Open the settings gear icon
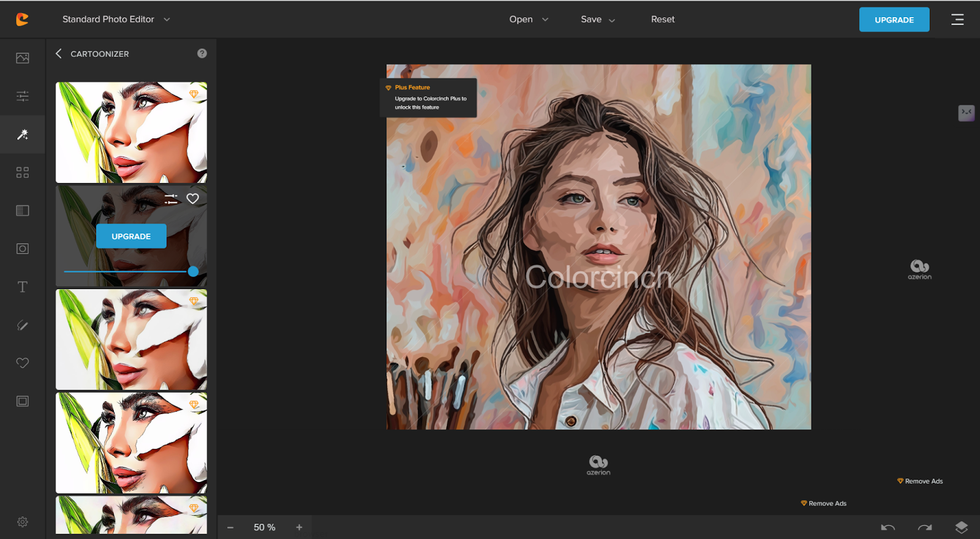Image resolution: width=980 pixels, height=539 pixels. [23, 522]
